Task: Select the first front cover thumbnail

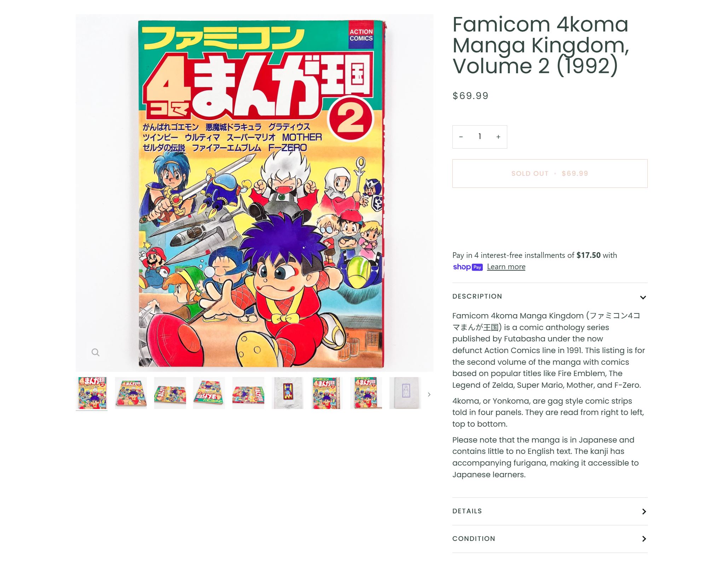Action: click(92, 393)
